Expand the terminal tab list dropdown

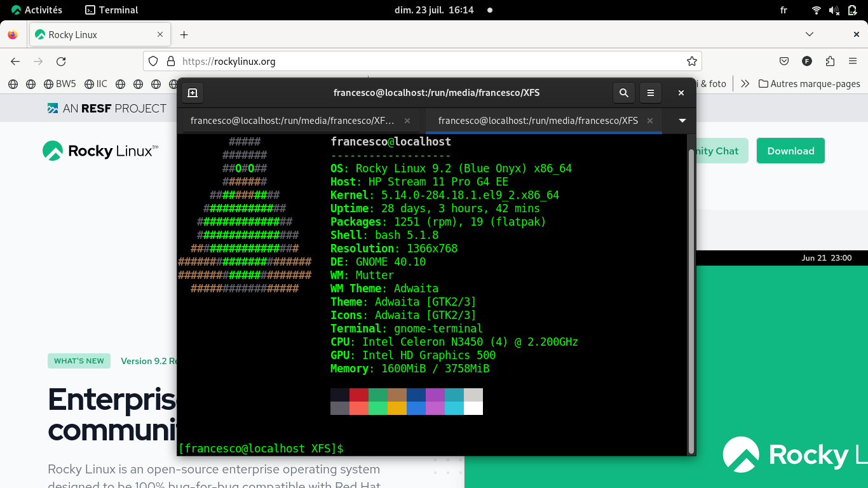[682, 121]
